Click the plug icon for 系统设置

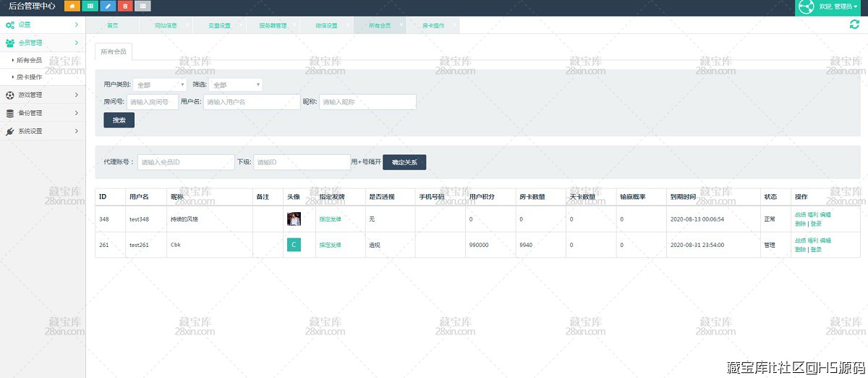click(x=10, y=131)
